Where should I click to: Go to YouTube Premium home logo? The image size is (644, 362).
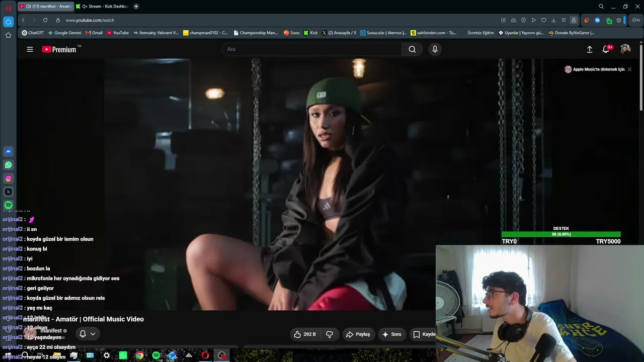(59, 49)
